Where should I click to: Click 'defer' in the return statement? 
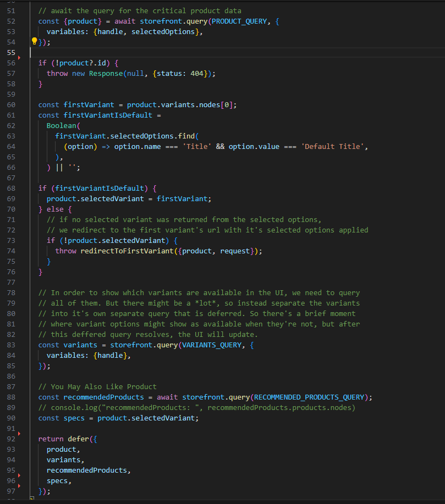pos(78,439)
